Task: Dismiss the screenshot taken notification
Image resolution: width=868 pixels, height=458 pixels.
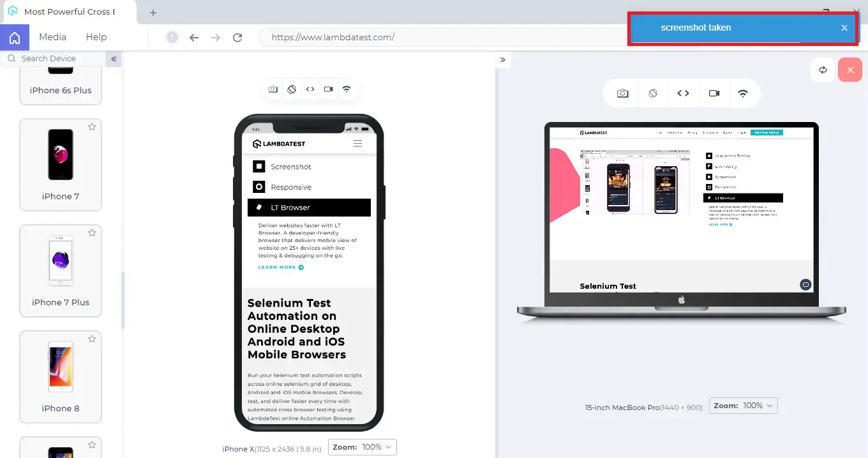Action: [844, 28]
